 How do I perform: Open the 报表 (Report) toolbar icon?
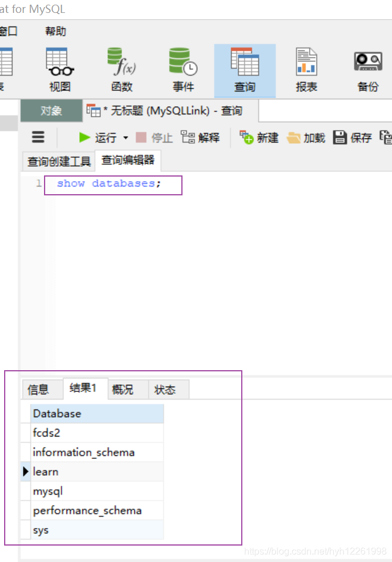(306, 70)
